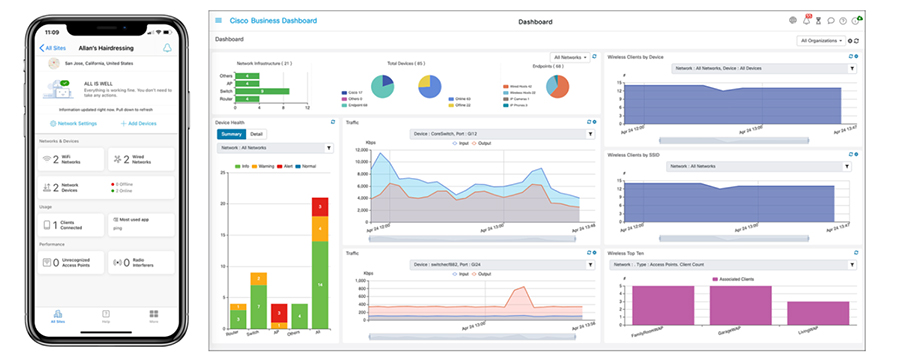Toggle Output series in the CoreSwitch Traffic legend
This screenshot has height=362, width=900.
[x=482, y=143]
